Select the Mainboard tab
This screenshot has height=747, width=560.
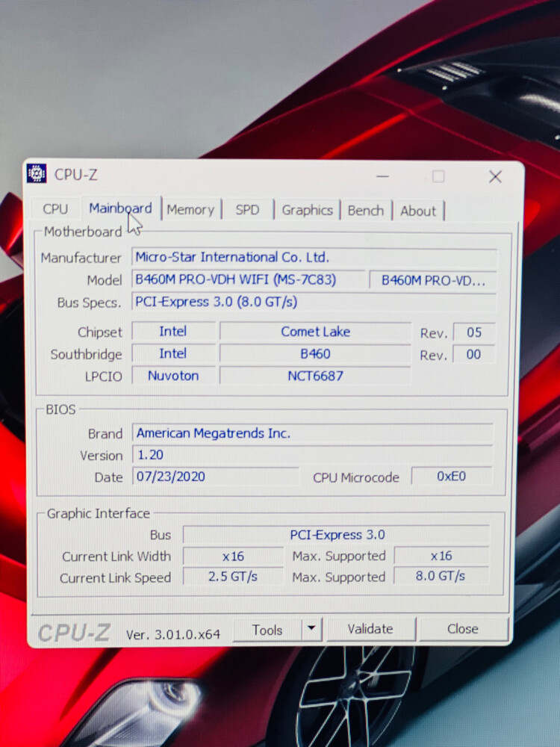120,208
